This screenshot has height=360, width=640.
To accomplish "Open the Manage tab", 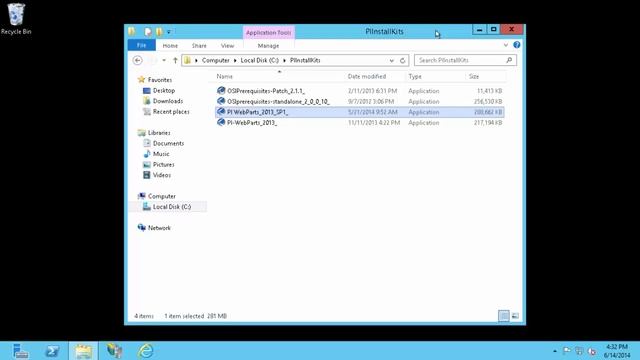I will point(268,46).
